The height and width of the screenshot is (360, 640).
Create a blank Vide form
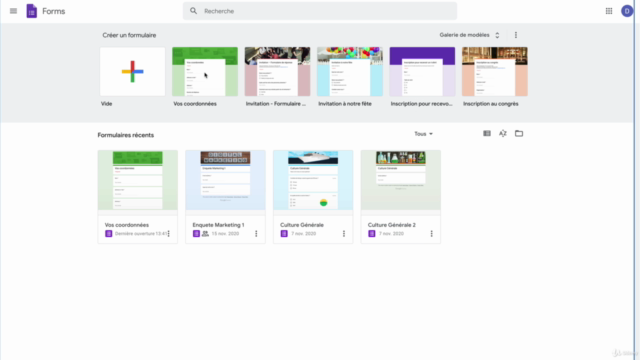pos(133,71)
